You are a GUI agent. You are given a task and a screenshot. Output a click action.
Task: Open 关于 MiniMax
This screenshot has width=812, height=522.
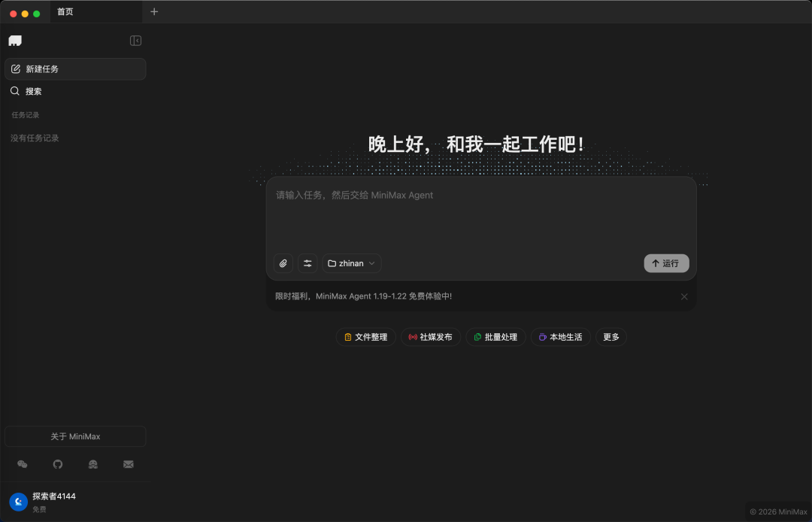pos(75,436)
